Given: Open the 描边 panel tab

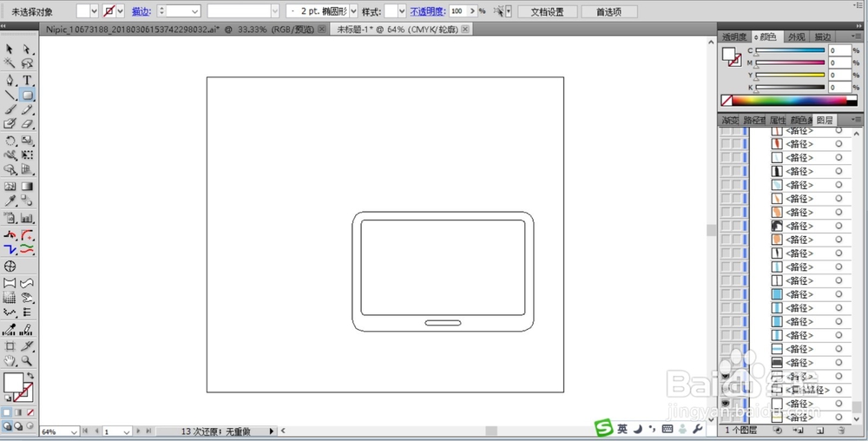Looking at the screenshot, I should 822,37.
